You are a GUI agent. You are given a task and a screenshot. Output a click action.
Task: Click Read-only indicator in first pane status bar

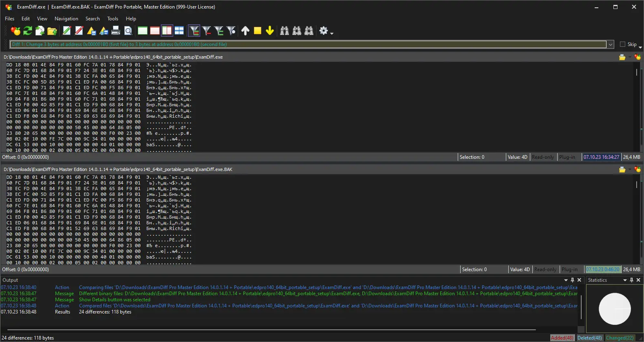tap(543, 157)
